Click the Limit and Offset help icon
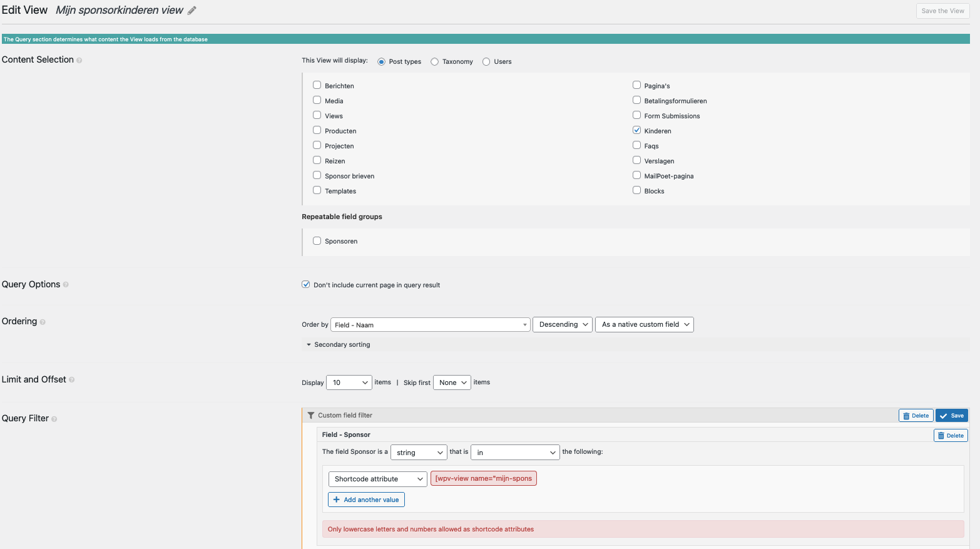 point(72,380)
